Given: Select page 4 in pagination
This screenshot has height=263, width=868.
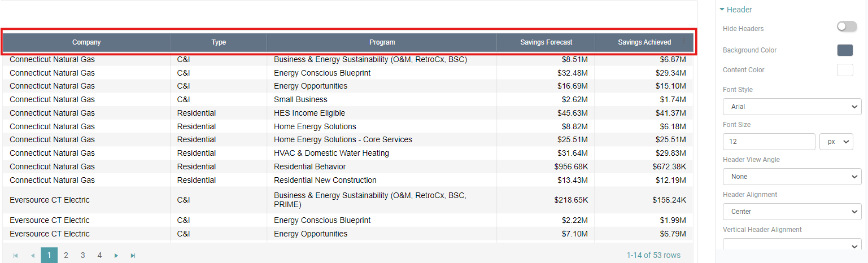Looking at the screenshot, I should click(x=99, y=256).
